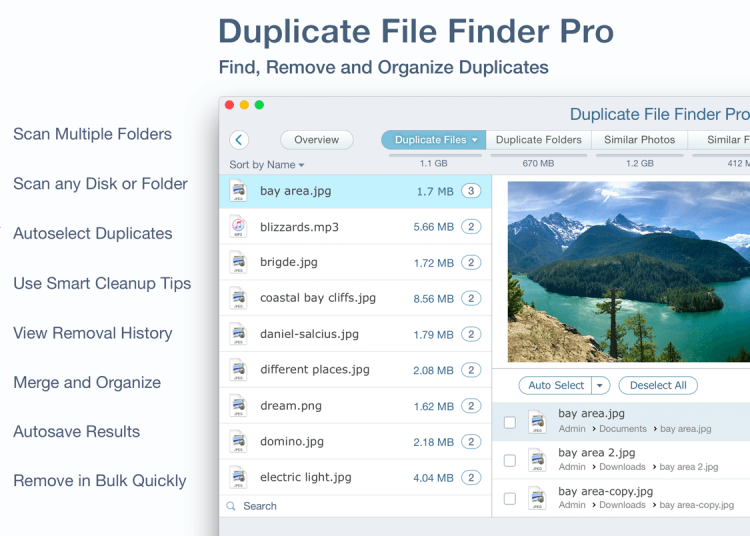Click the Overview button
The height and width of the screenshot is (536, 750).
pyautogui.click(x=316, y=140)
